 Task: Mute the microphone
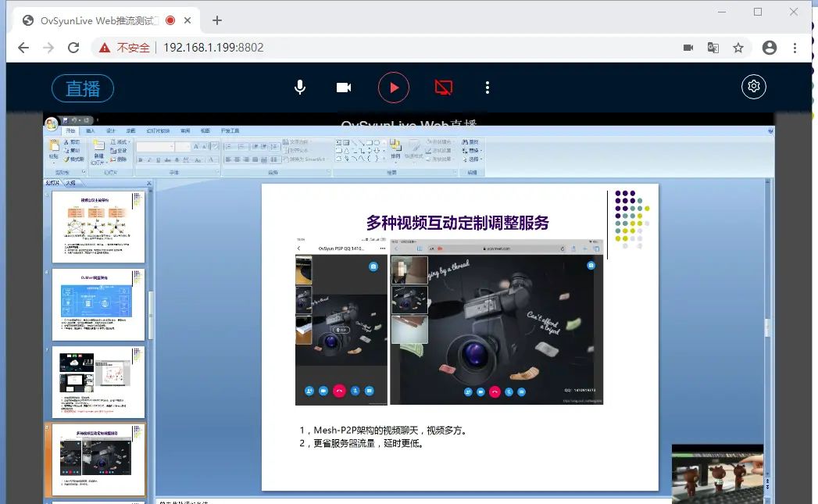[x=300, y=88]
